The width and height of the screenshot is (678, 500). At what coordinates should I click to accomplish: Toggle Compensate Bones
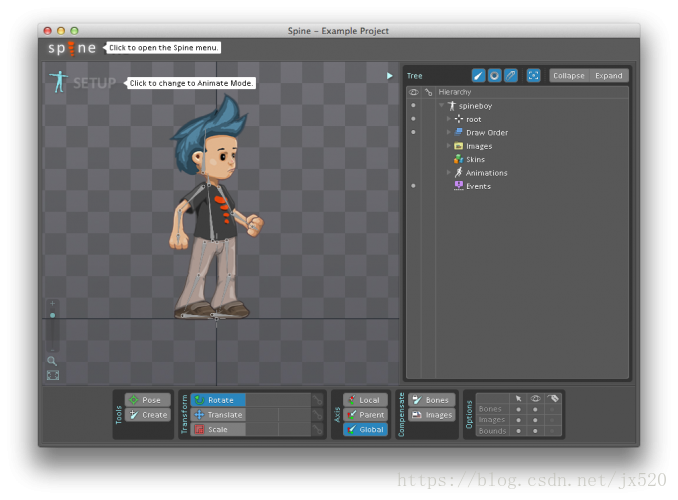click(x=432, y=400)
